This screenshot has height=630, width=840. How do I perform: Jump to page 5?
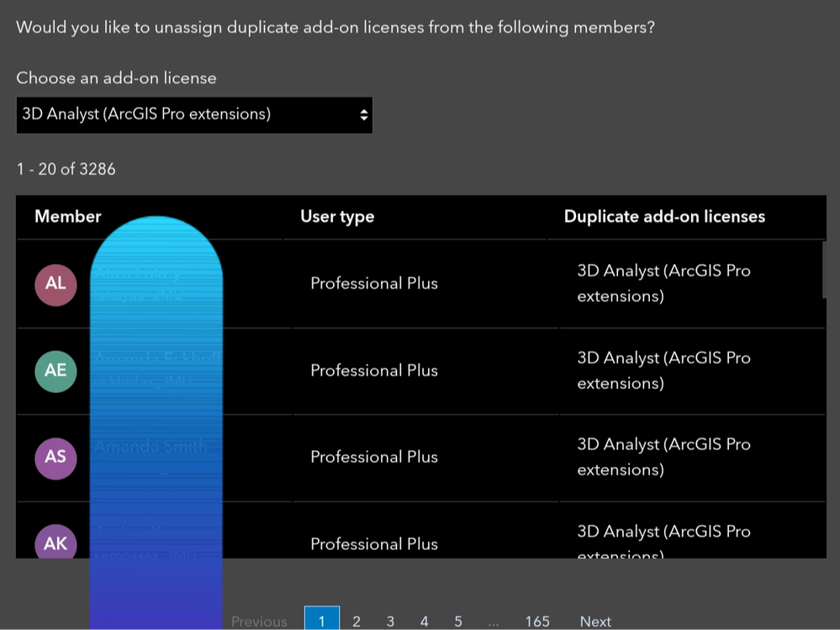[458, 622]
